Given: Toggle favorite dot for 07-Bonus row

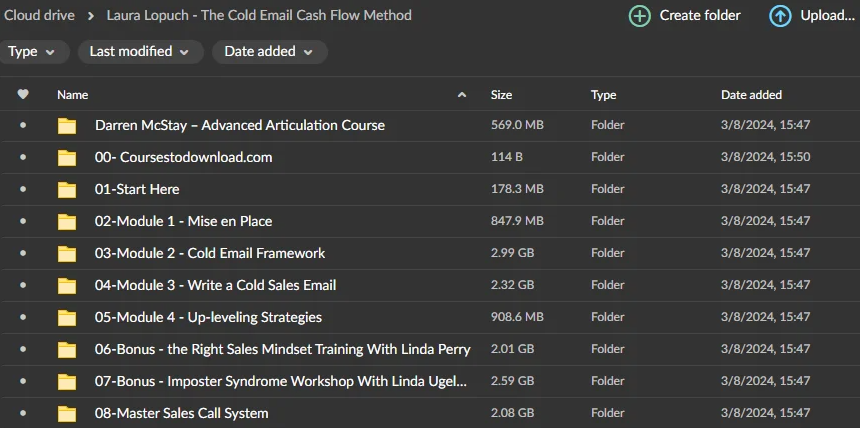Looking at the screenshot, I should [x=22, y=380].
